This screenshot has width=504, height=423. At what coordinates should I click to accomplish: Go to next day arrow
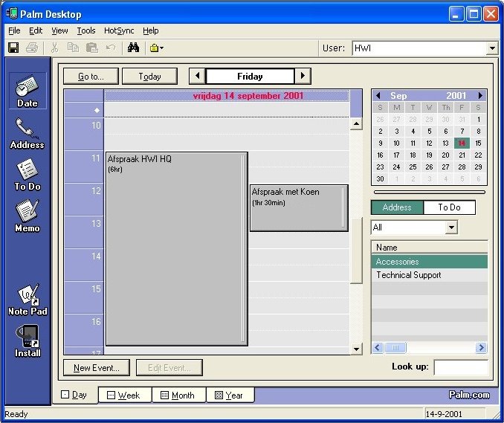point(303,76)
